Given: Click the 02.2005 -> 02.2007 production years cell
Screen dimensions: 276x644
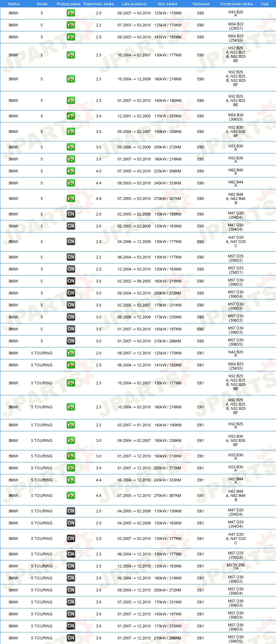Looking at the screenshot, I should (134, 305).
